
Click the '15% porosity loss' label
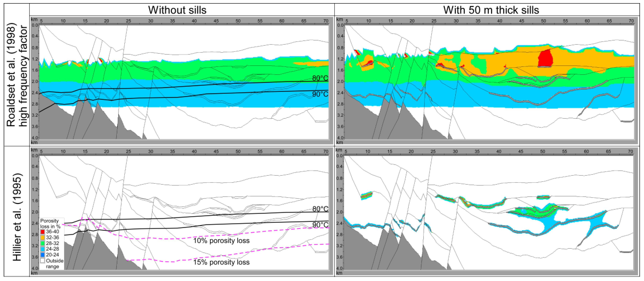click(x=221, y=262)
